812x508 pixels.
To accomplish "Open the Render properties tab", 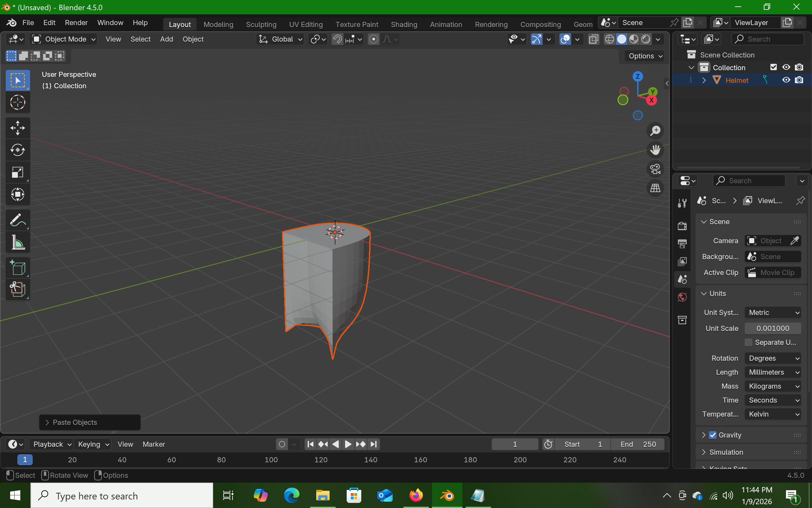I will point(682,226).
